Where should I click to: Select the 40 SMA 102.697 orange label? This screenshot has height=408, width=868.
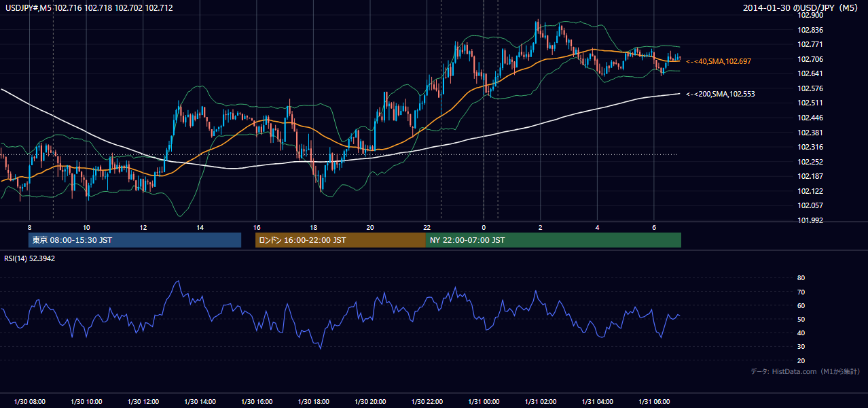pyautogui.click(x=719, y=61)
